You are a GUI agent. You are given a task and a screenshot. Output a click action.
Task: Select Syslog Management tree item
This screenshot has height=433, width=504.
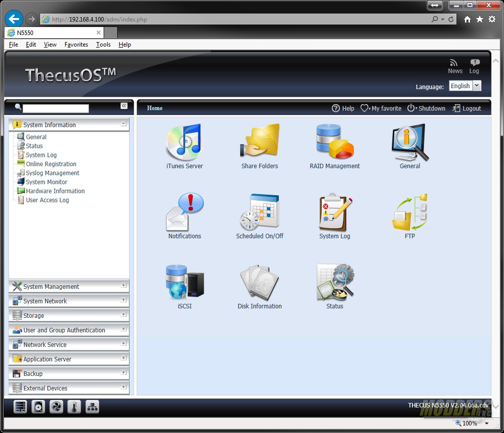(53, 173)
